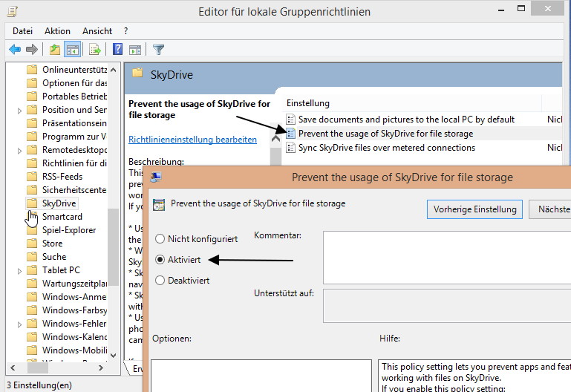
Task: Select the Sicherheitscenter tree item
Action: tap(74, 189)
